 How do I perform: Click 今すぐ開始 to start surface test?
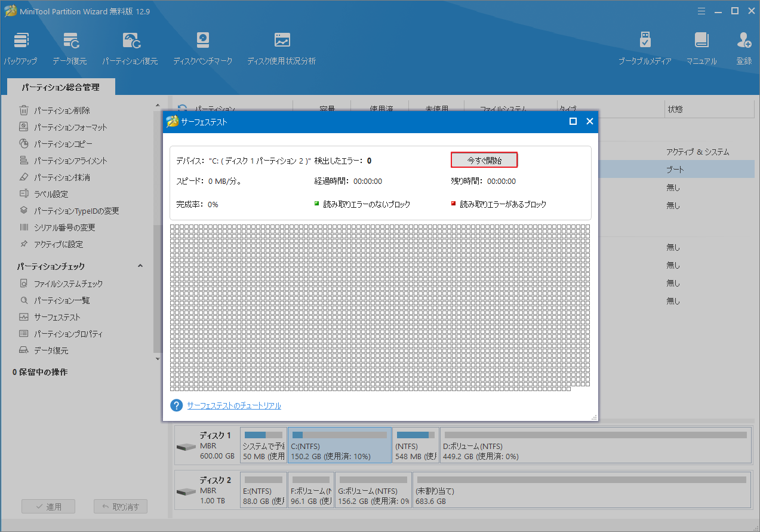pos(484,160)
